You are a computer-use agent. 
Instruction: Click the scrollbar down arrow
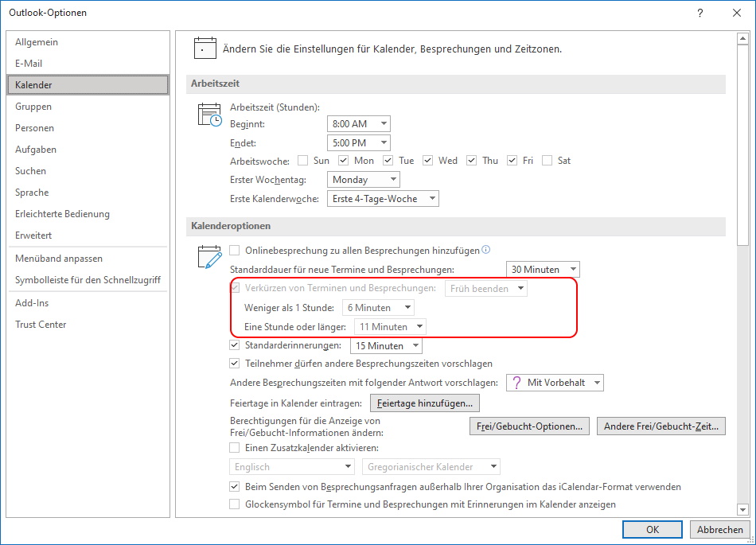pos(742,509)
